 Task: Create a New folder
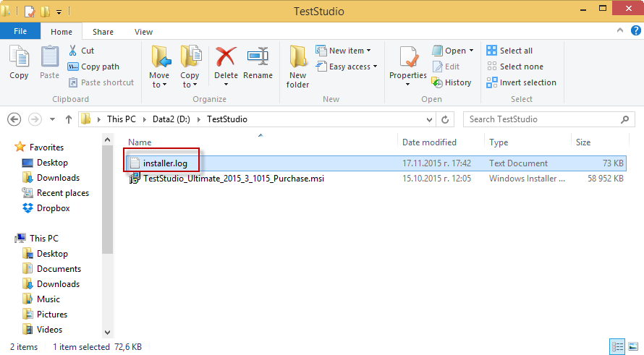(x=298, y=67)
